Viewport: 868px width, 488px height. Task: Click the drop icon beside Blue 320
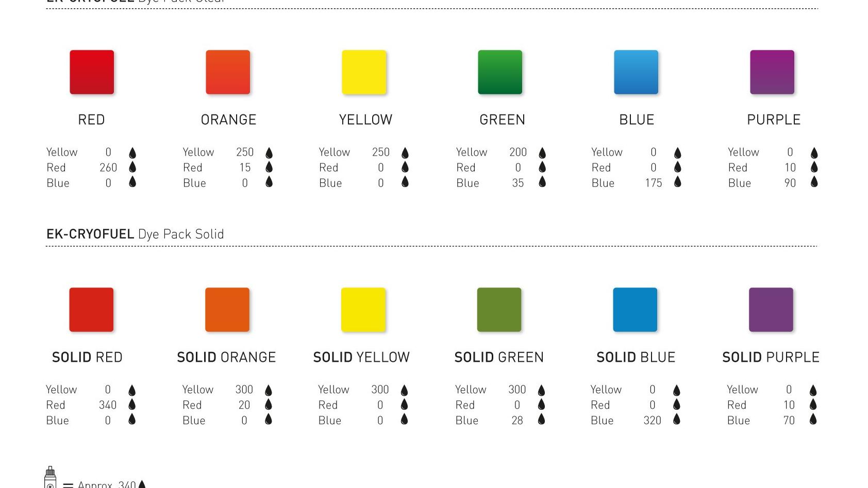click(x=677, y=420)
